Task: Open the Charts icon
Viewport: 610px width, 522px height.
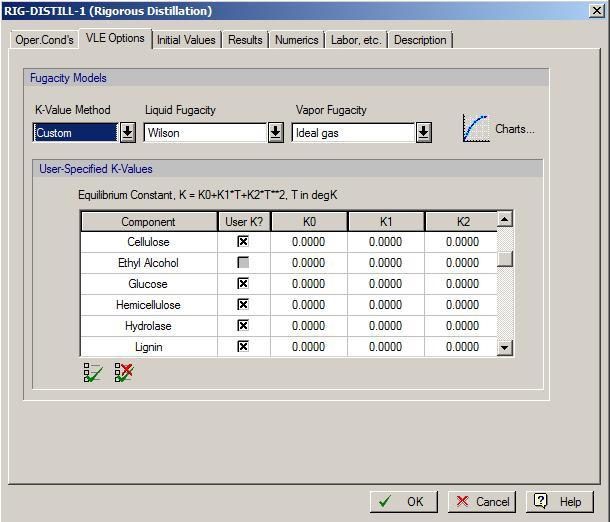Action: [477, 129]
